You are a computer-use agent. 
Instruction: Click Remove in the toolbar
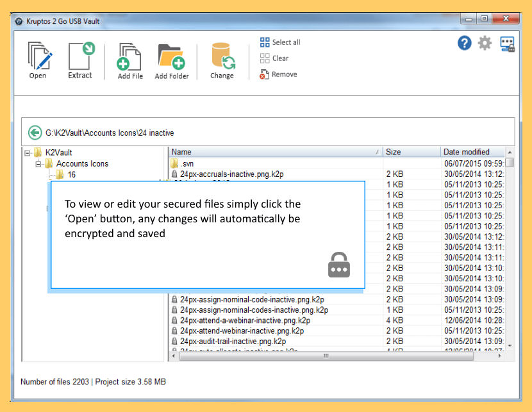point(278,74)
